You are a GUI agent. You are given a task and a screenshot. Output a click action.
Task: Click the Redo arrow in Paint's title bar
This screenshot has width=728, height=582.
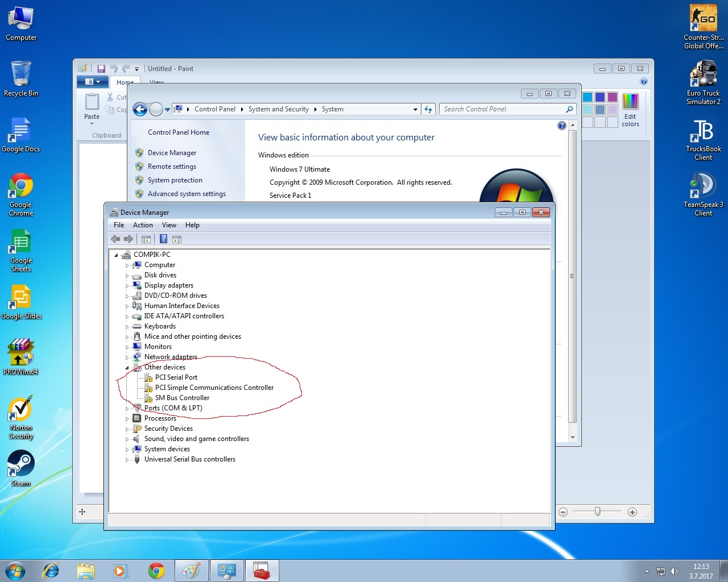tap(126, 69)
